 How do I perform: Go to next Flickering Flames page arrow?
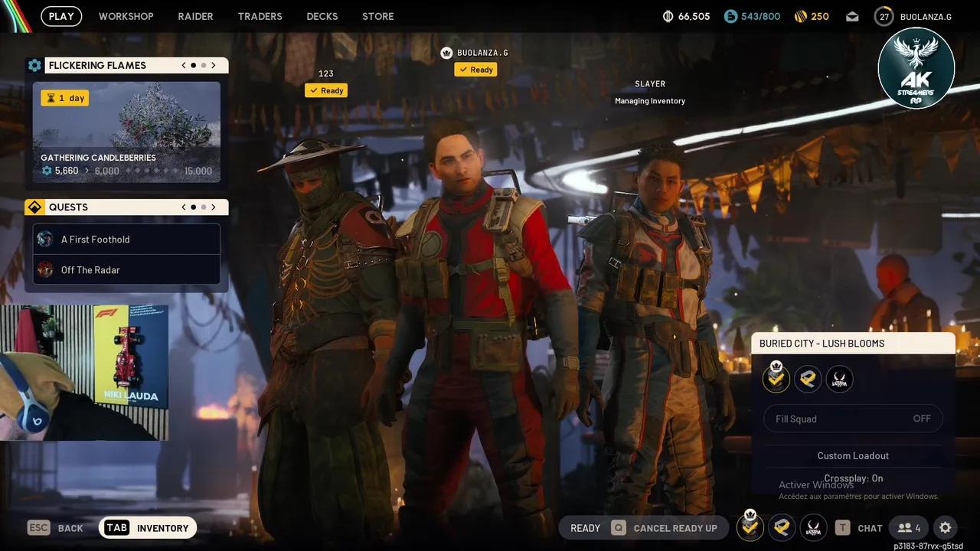point(214,65)
